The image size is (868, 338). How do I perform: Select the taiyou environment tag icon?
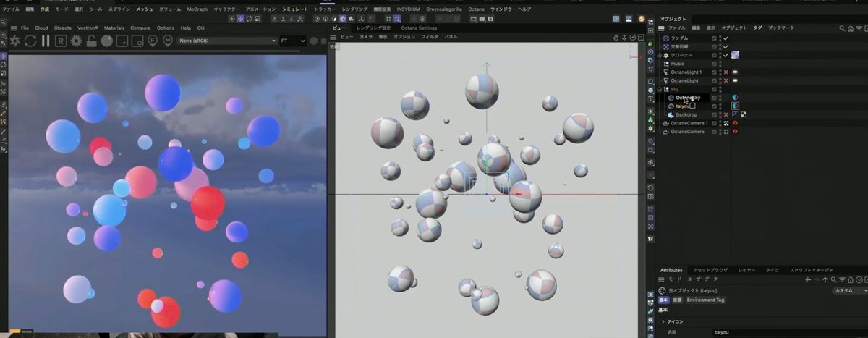pyautogui.click(x=735, y=106)
